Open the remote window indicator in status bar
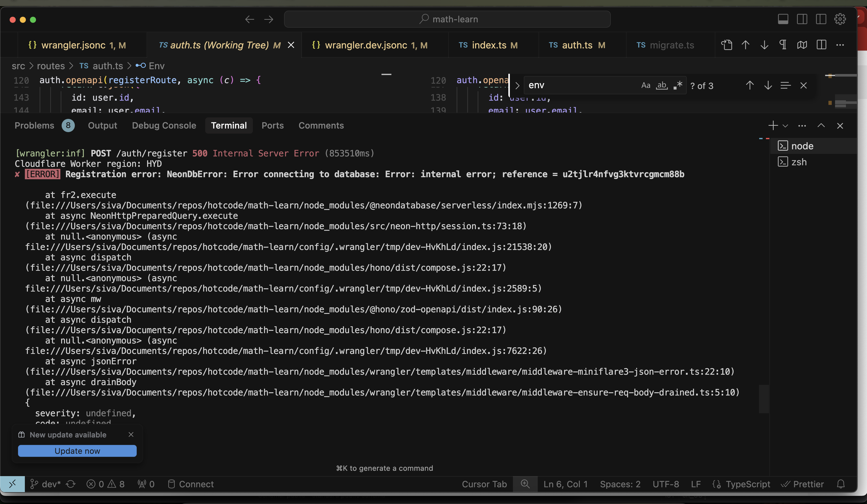The image size is (867, 504). 12,484
